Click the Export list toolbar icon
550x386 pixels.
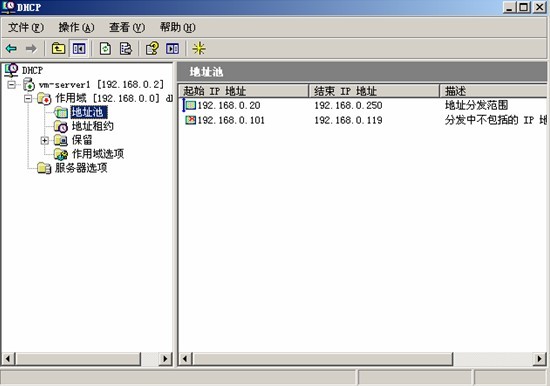[126, 48]
